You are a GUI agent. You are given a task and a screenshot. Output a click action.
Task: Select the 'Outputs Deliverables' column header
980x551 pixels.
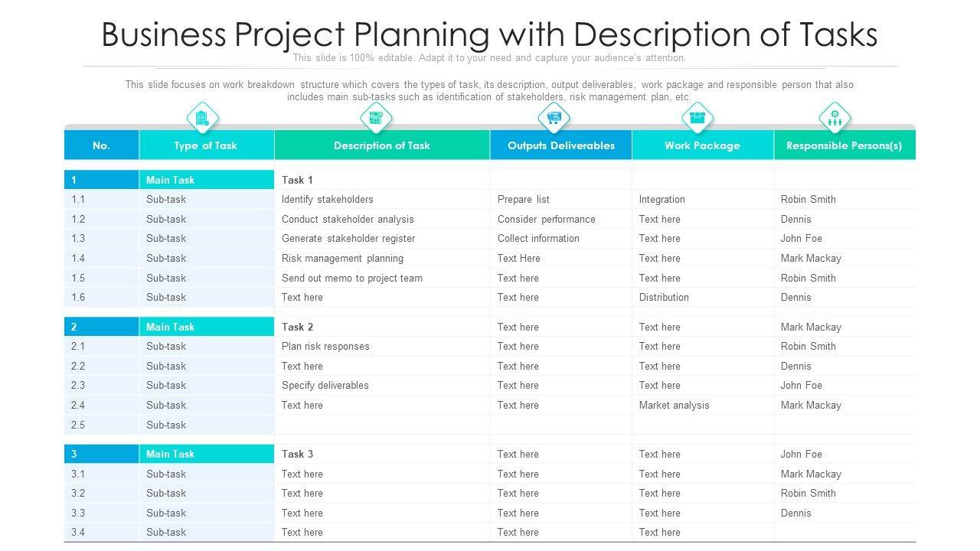point(561,145)
